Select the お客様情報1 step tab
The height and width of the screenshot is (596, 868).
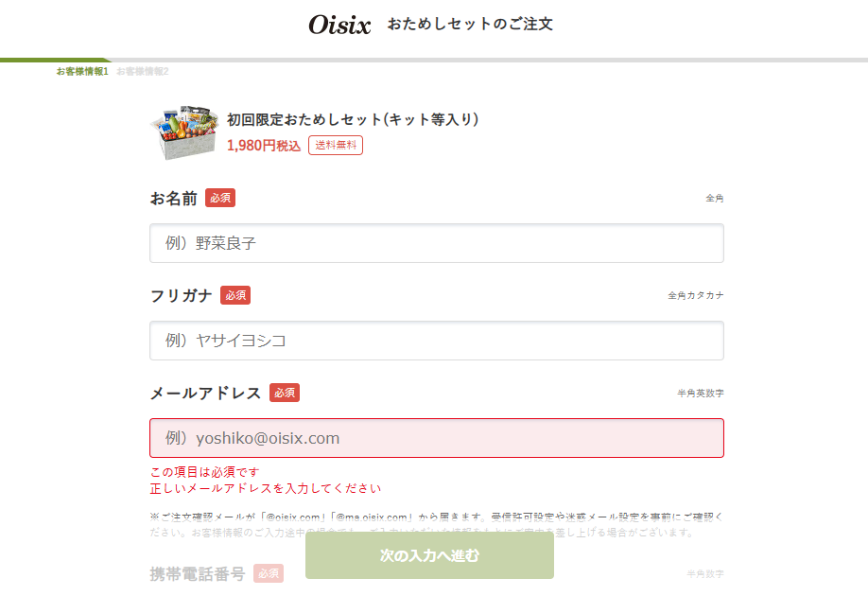click(82, 72)
